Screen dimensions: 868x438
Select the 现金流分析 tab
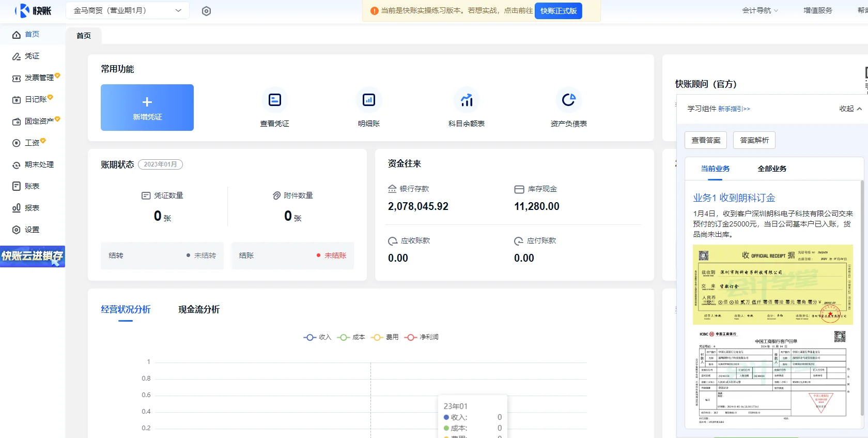[199, 310]
